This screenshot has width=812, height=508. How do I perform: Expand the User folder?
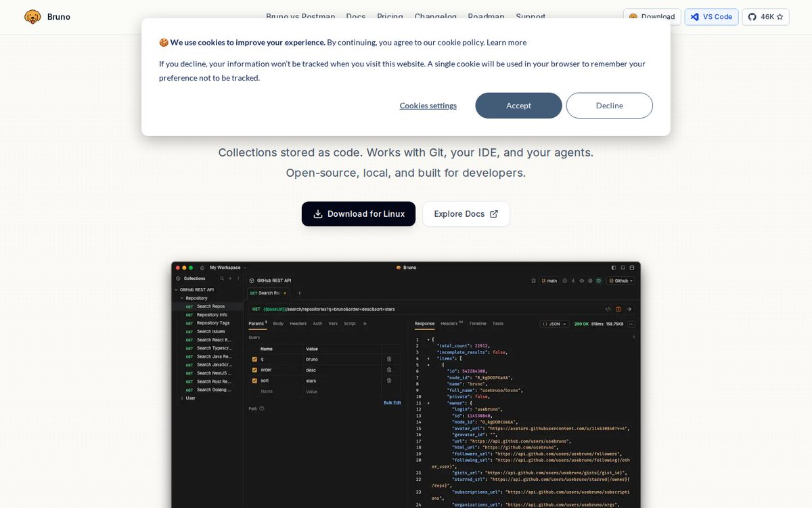[x=182, y=398]
